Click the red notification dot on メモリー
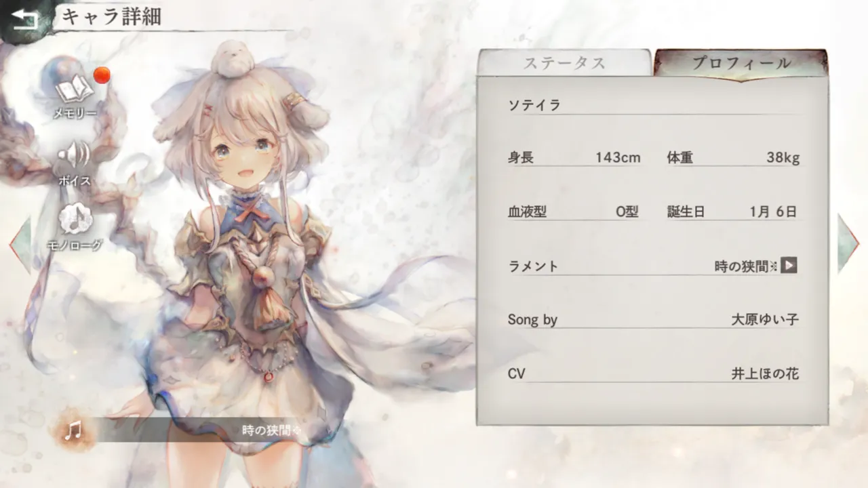 click(102, 75)
